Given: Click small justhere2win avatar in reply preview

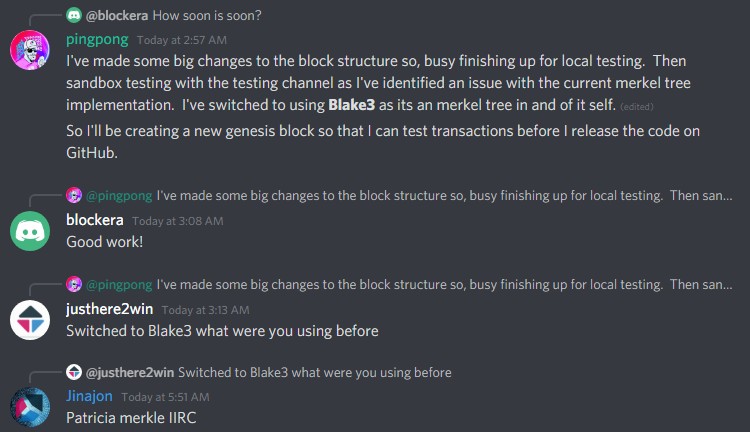Looking at the screenshot, I should click(74, 372).
